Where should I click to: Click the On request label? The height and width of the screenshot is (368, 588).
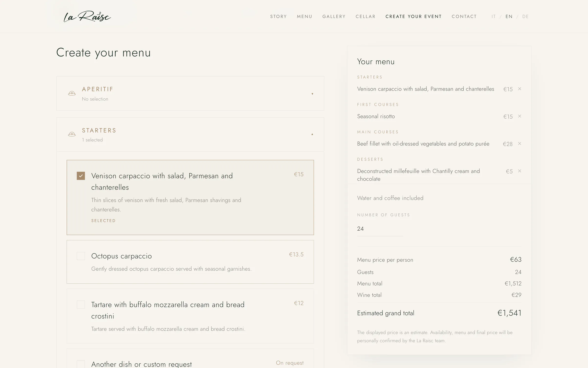pyautogui.click(x=290, y=363)
